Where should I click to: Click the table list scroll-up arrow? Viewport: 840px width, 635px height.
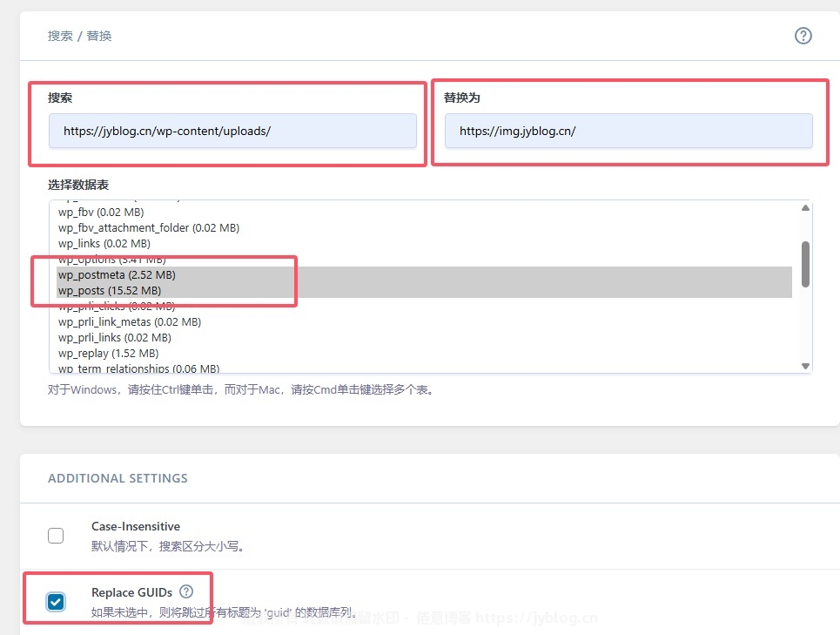pos(805,208)
